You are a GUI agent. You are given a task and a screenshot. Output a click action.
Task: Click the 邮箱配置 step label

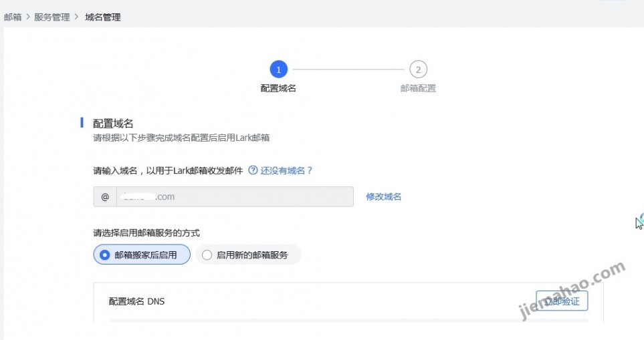click(x=418, y=88)
